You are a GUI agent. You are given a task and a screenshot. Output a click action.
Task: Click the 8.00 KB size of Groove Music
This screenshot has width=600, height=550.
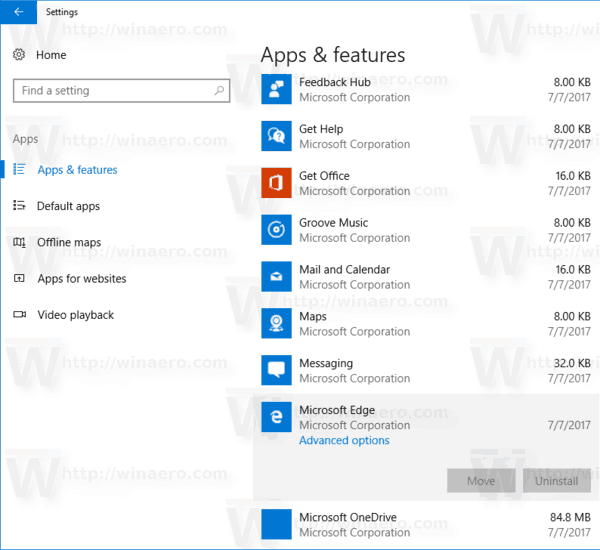pos(572,223)
